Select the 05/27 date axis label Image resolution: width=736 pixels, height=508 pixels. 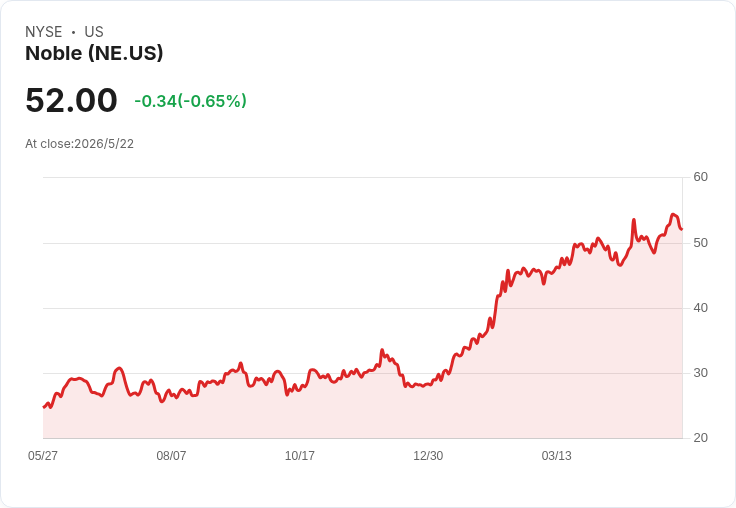pyautogui.click(x=43, y=456)
